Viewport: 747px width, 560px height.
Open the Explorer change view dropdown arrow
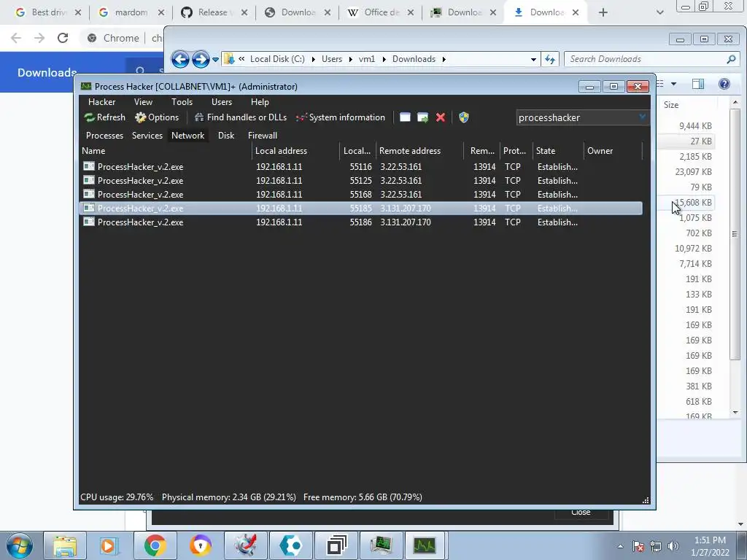pyautogui.click(x=673, y=85)
